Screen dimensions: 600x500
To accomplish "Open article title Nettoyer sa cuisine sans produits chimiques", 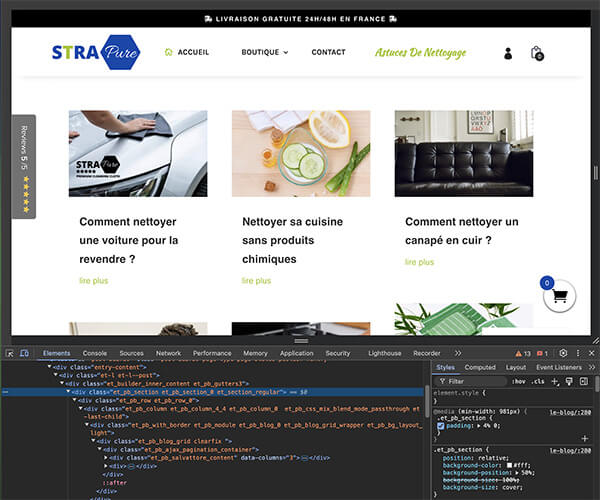I will [x=293, y=240].
